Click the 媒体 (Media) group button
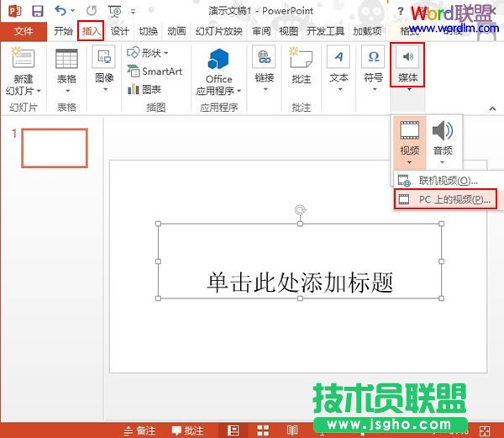The width and height of the screenshot is (504, 438). (407, 65)
